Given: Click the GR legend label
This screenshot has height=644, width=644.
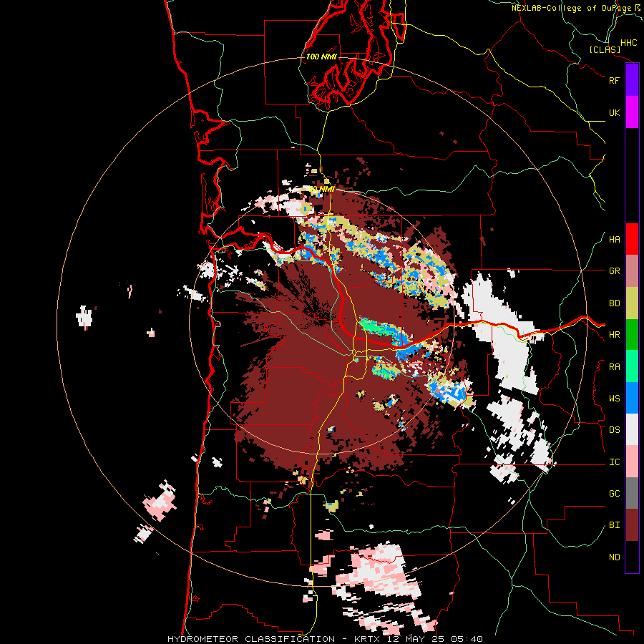Looking at the screenshot, I should (614, 271).
